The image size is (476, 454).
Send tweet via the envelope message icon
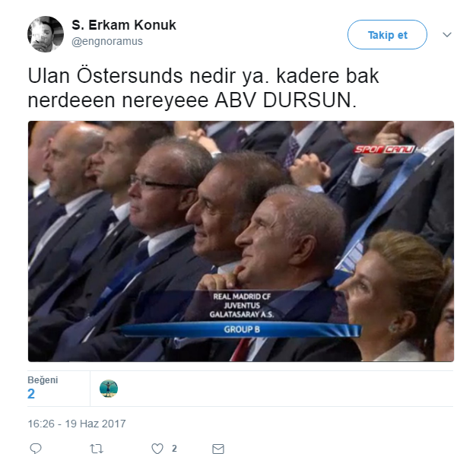coord(218,449)
